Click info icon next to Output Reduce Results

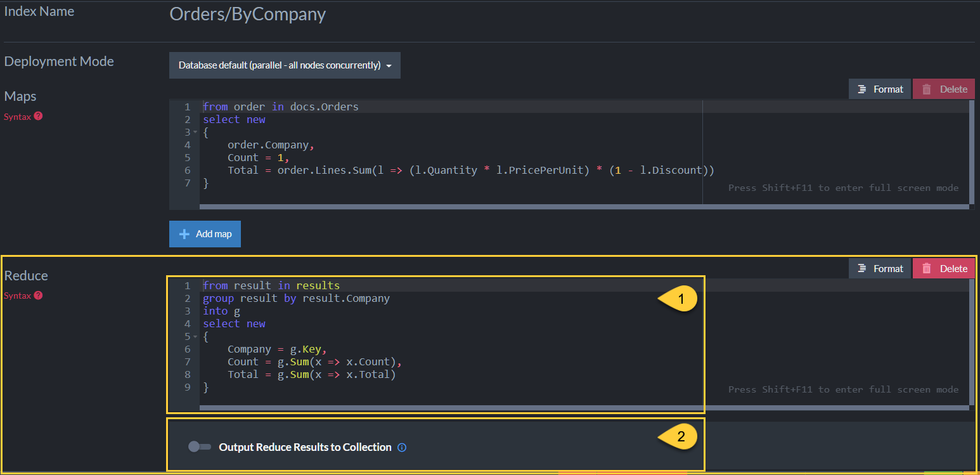(x=402, y=448)
